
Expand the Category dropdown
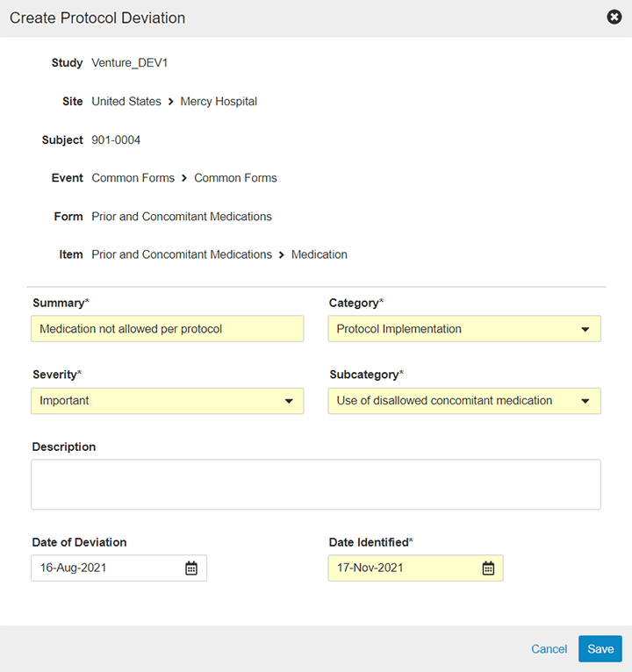point(585,330)
